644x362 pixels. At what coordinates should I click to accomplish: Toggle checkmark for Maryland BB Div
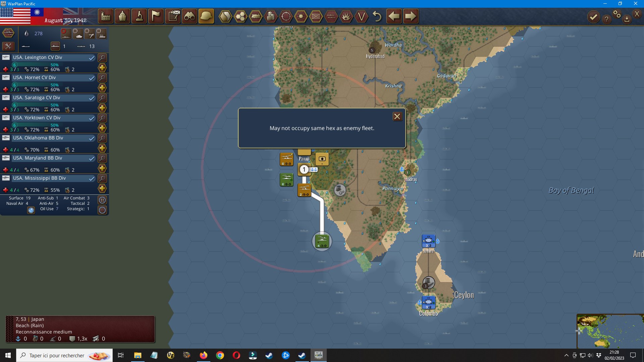pos(92,159)
